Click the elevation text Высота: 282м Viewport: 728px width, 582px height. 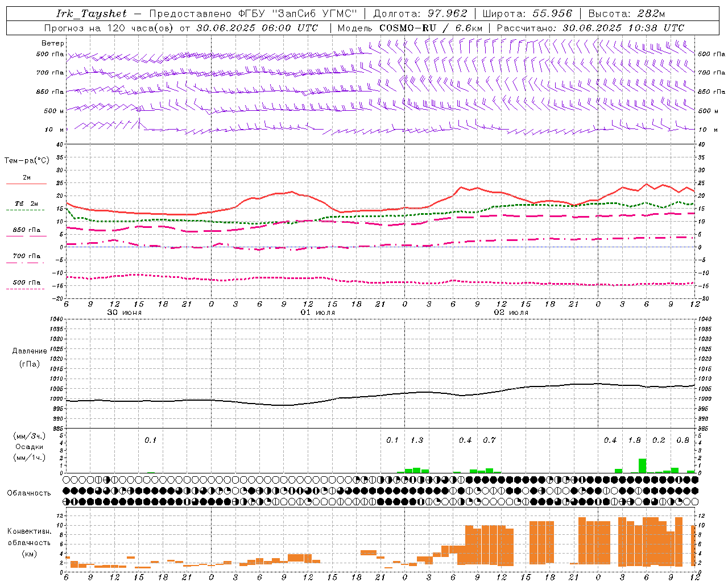627,14
